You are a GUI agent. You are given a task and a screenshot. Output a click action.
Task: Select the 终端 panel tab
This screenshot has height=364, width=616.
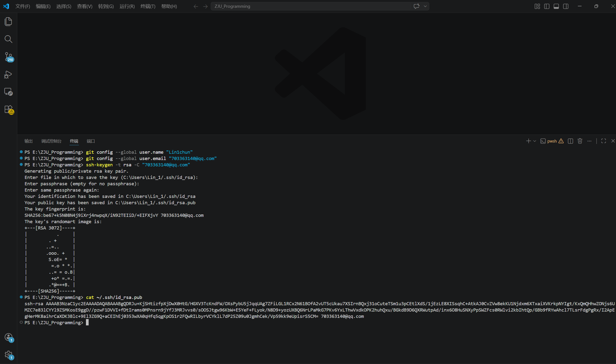pos(74,141)
